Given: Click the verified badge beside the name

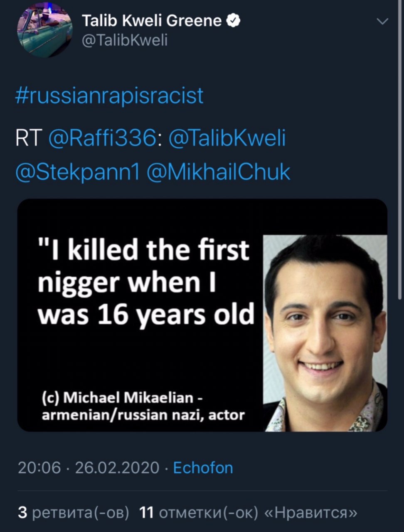Looking at the screenshot, I should tap(234, 20).
